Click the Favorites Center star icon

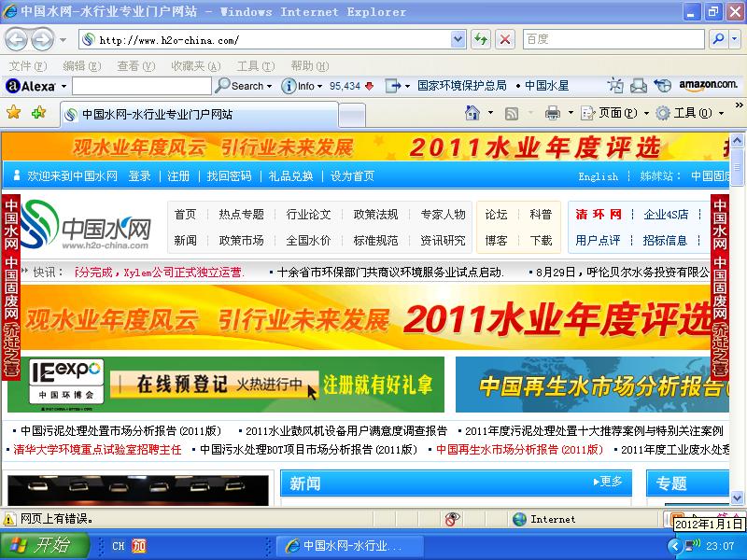[x=13, y=113]
